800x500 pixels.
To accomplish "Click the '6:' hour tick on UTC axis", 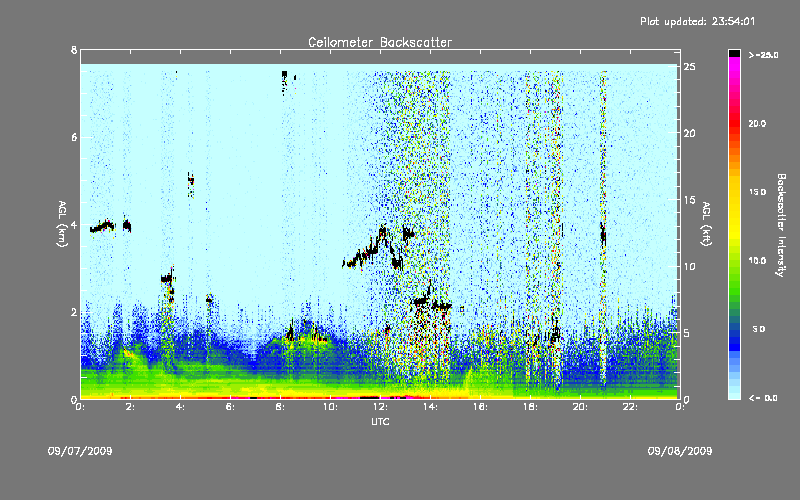I will 230,407.
